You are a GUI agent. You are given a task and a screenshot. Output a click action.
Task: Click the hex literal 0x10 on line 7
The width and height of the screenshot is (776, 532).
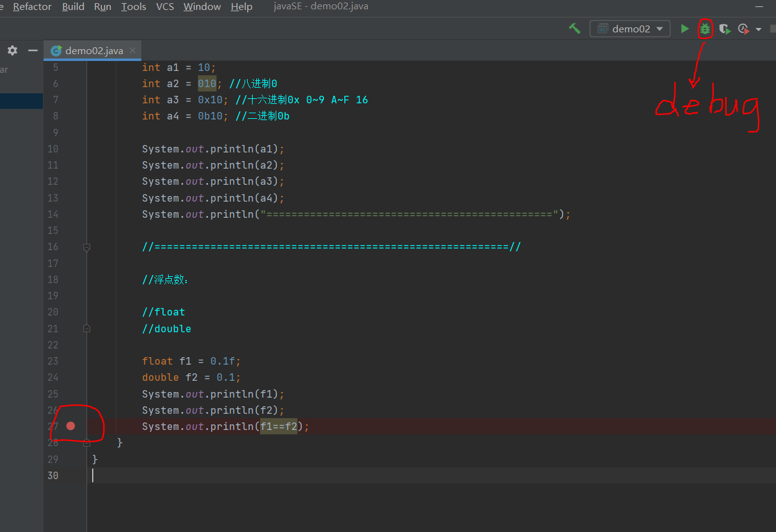click(210, 100)
